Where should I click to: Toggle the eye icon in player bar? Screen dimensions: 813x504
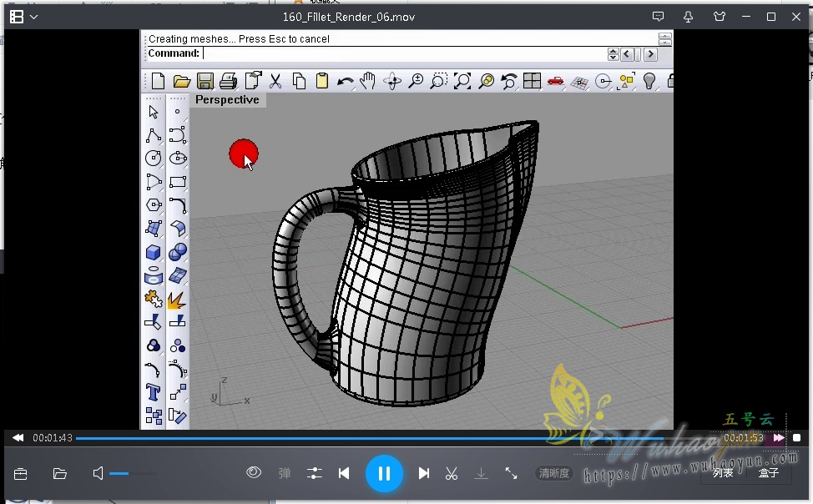[254, 472]
